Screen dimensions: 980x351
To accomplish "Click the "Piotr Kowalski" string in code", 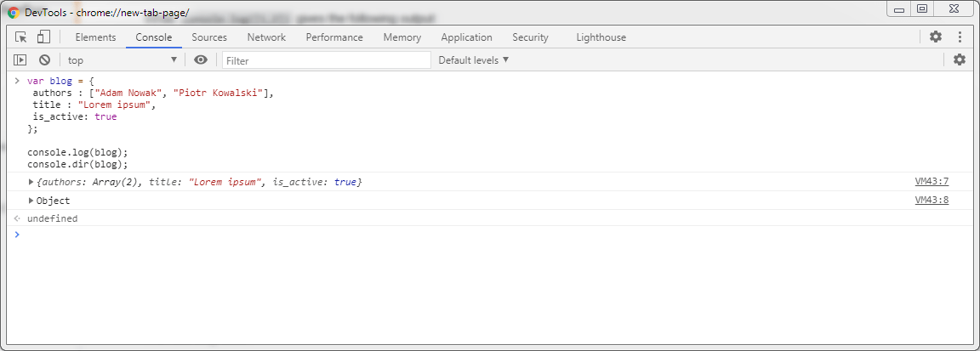I will [x=218, y=93].
